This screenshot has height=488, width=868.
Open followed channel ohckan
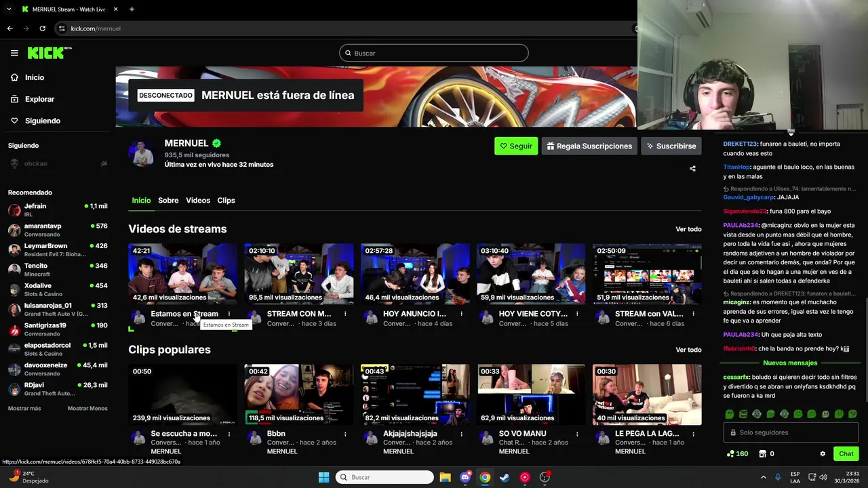(x=58, y=163)
